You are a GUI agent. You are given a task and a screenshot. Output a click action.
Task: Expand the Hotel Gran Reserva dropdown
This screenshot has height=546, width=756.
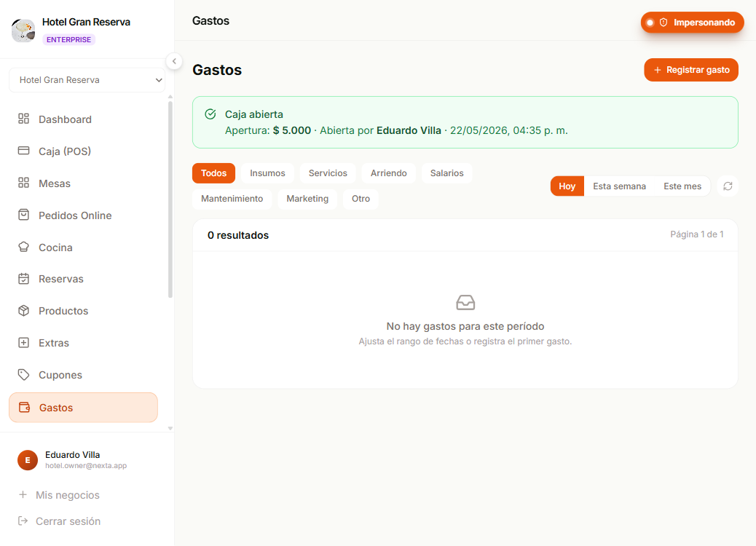click(x=87, y=80)
